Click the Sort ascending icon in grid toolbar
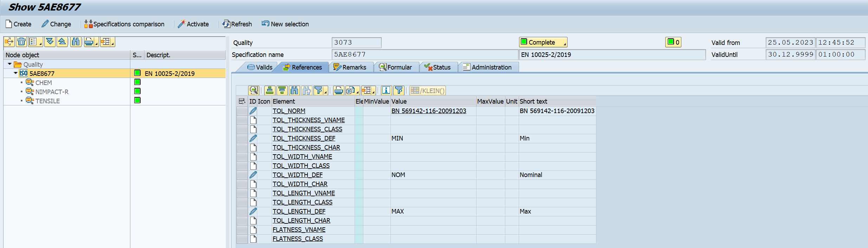 click(x=270, y=91)
